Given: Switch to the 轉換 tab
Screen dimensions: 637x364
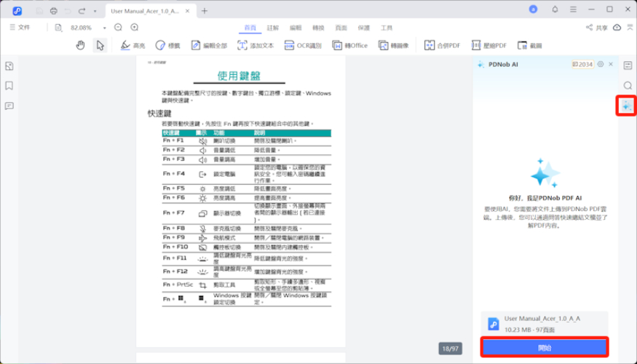Looking at the screenshot, I should (x=319, y=28).
